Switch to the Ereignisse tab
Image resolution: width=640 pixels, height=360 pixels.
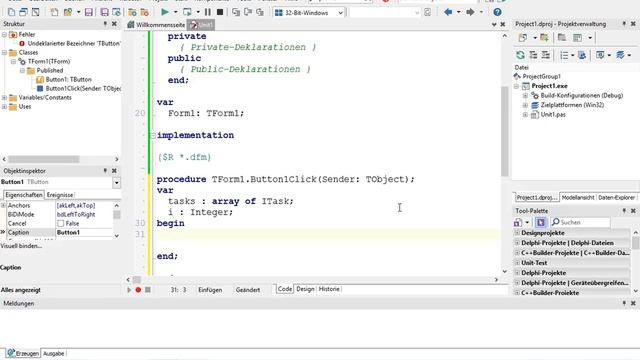point(60,195)
